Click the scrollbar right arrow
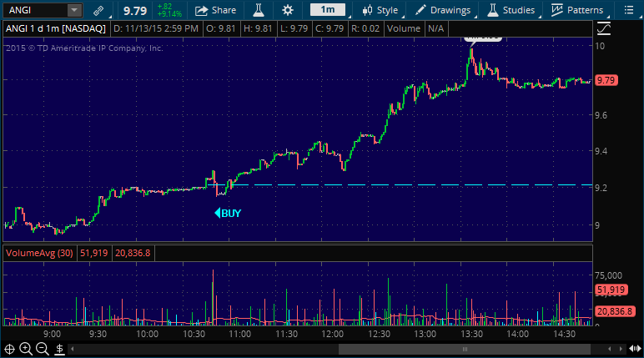644x358 pixels. pos(621,350)
